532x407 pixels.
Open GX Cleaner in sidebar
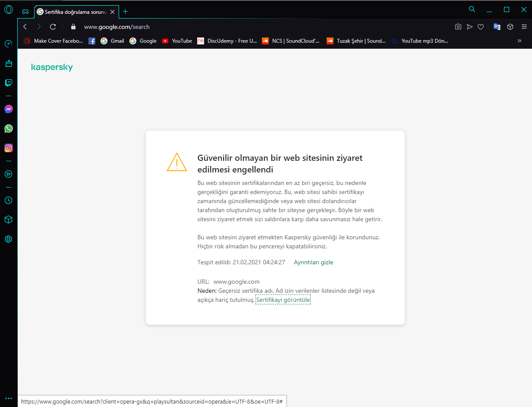pos(8,64)
